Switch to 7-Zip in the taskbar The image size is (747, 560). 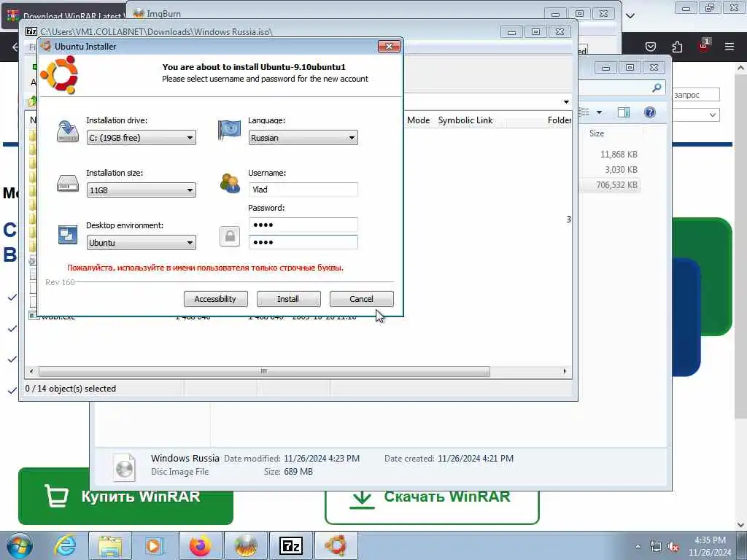(x=290, y=546)
